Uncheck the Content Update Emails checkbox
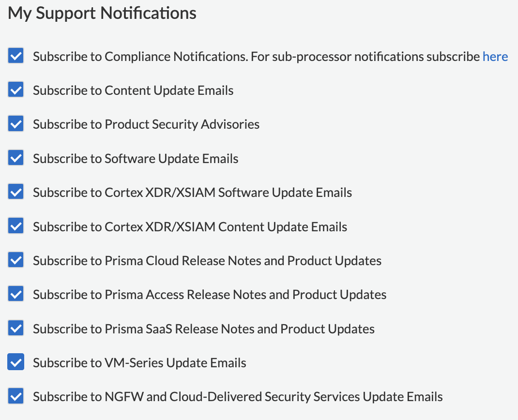Image resolution: width=518 pixels, height=420 pixels. tap(16, 90)
